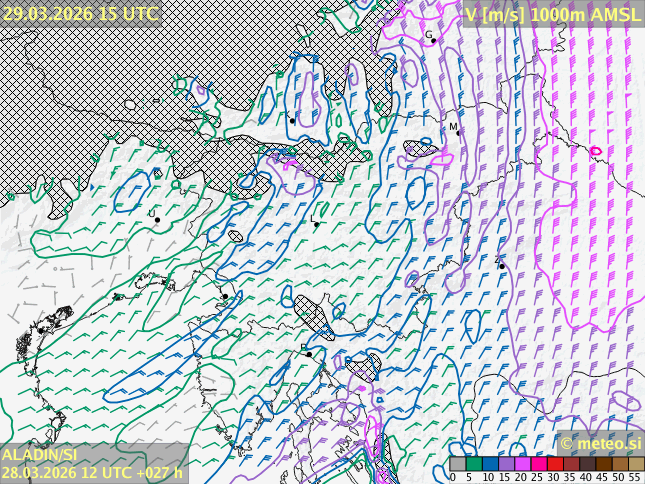Choose the magenta 20 m/s legend swatch
This screenshot has height=484, width=645.
[x=522, y=464]
